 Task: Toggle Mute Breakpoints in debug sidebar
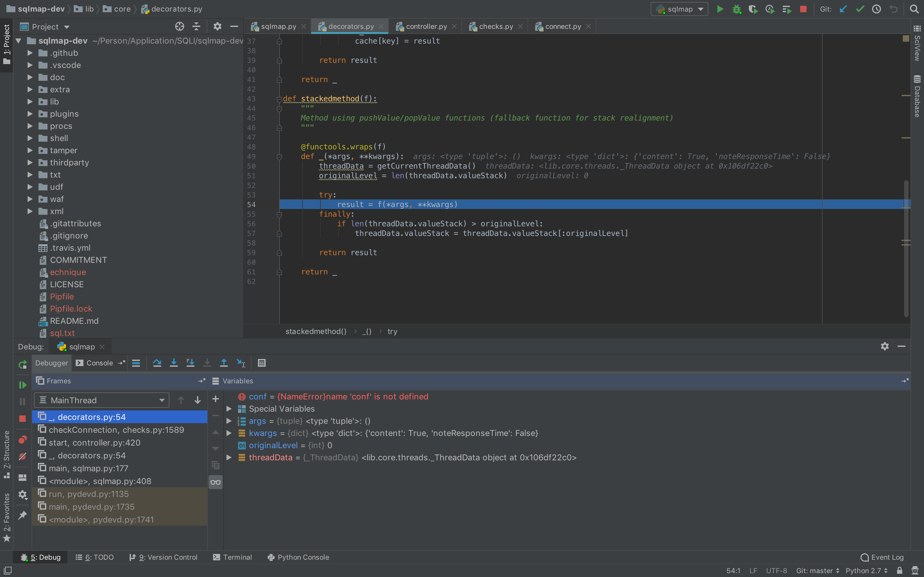click(22, 456)
